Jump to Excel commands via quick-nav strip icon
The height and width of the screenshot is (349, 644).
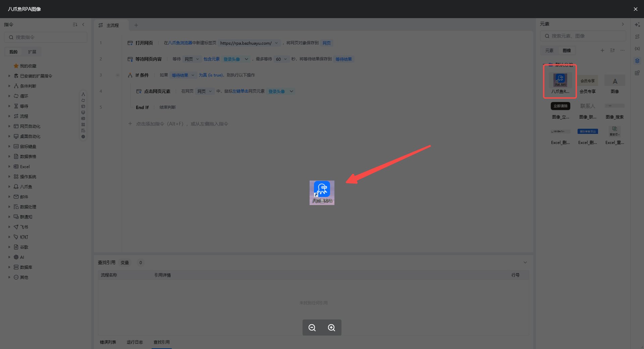(x=83, y=118)
